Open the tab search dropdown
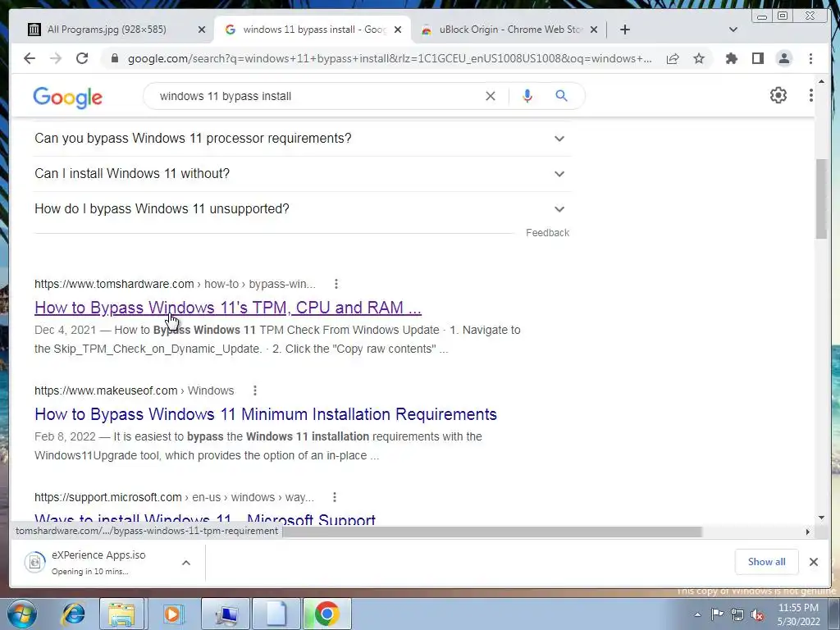The image size is (840, 630). click(x=733, y=30)
